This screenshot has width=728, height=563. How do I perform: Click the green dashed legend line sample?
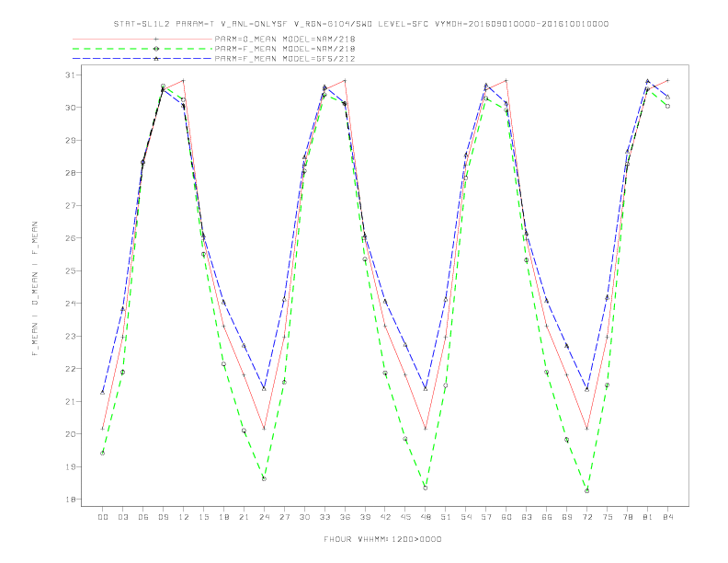[x=142, y=49]
